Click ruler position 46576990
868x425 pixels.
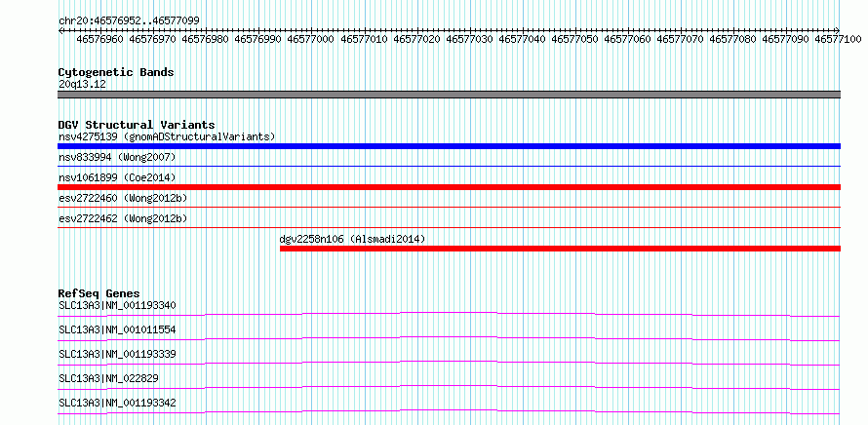[258, 39]
